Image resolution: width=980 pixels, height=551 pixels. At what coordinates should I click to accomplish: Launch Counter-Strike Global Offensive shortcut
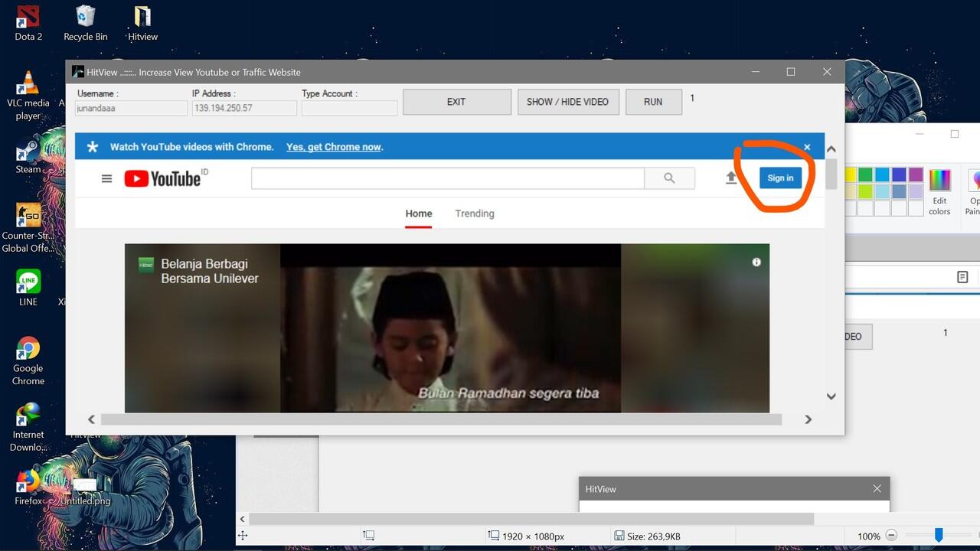[x=28, y=228]
